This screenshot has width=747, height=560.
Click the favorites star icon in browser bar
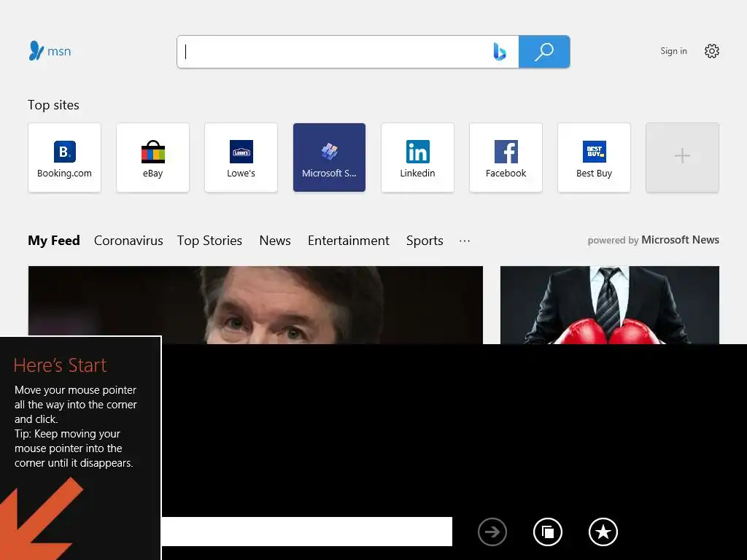click(x=603, y=532)
